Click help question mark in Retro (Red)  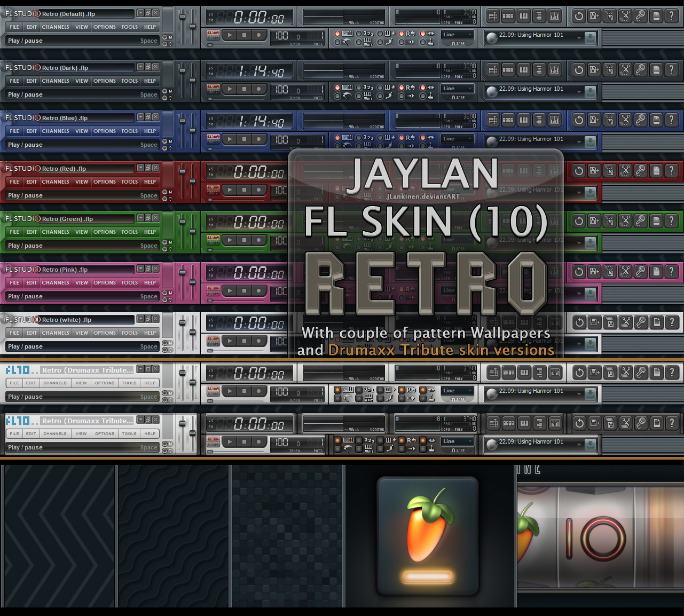pyautogui.click(x=672, y=171)
